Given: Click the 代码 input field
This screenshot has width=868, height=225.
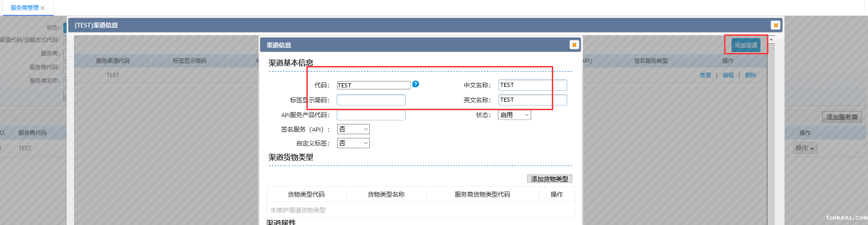Looking at the screenshot, I should (x=373, y=85).
